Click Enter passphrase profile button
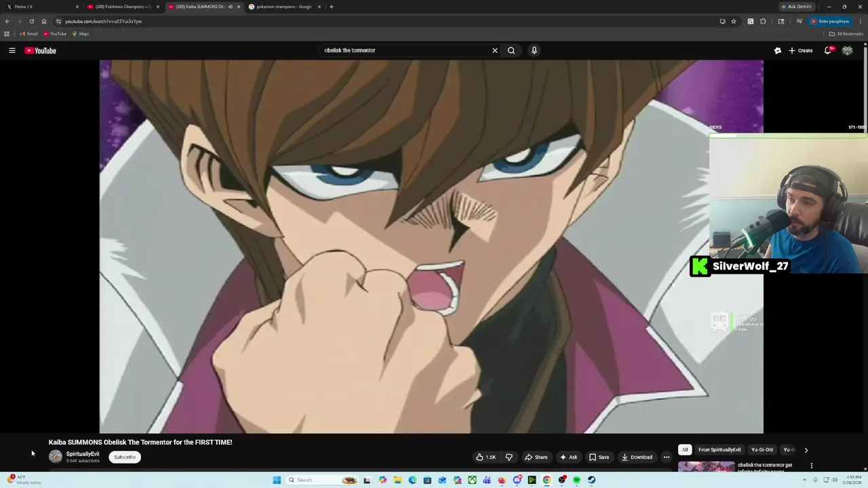The image size is (868, 488). pos(830,21)
